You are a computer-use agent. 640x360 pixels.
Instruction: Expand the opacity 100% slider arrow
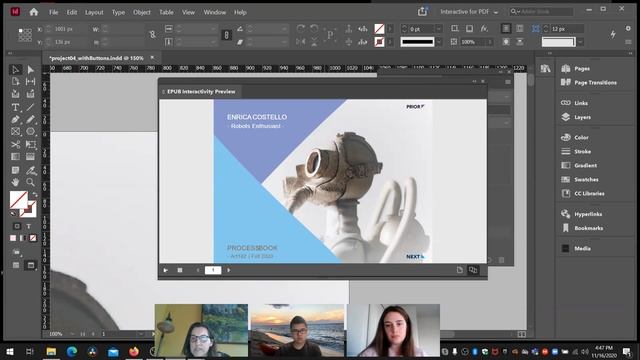point(490,42)
